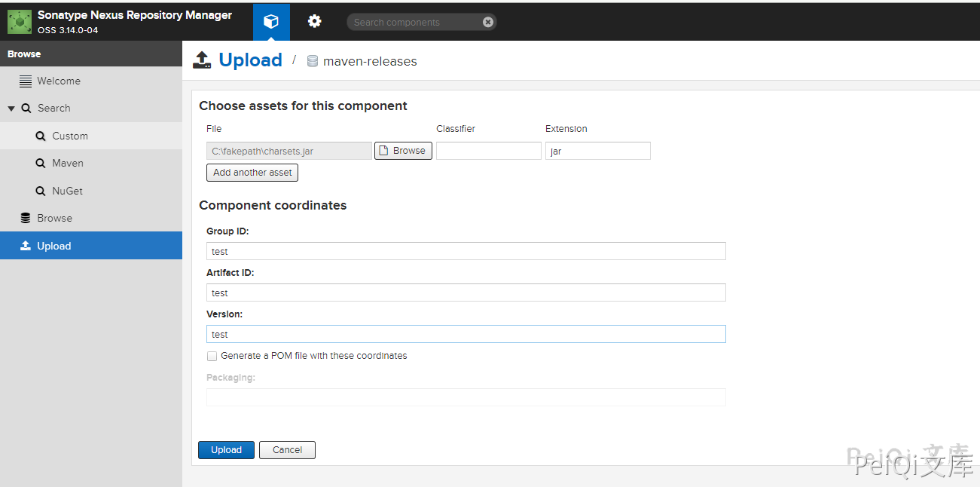Click the Cancel button

[x=287, y=450]
